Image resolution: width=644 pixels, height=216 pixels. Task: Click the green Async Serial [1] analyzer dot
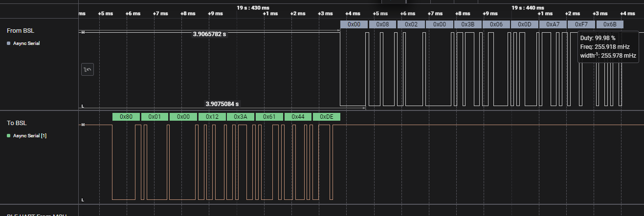point(9,135)
